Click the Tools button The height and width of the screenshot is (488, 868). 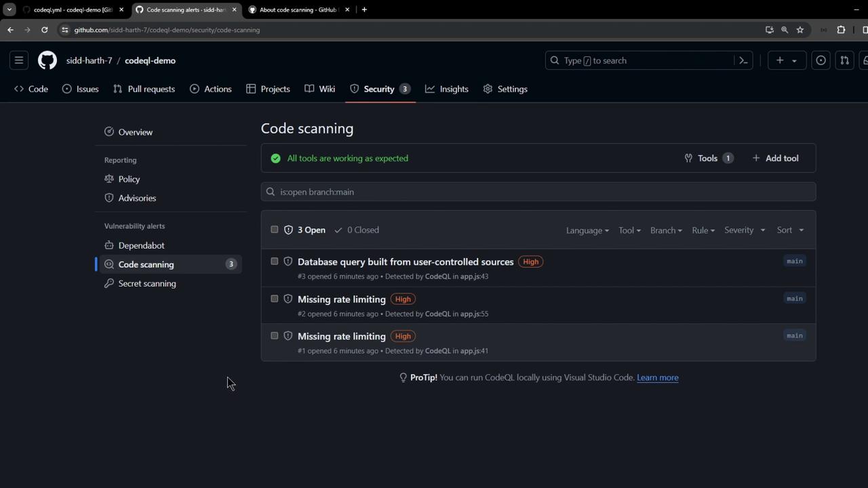point(709,158)
